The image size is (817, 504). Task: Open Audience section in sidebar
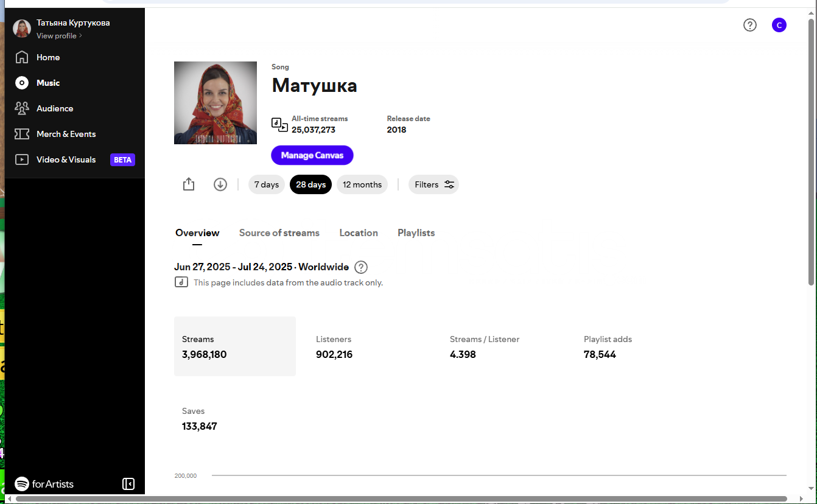44,108
